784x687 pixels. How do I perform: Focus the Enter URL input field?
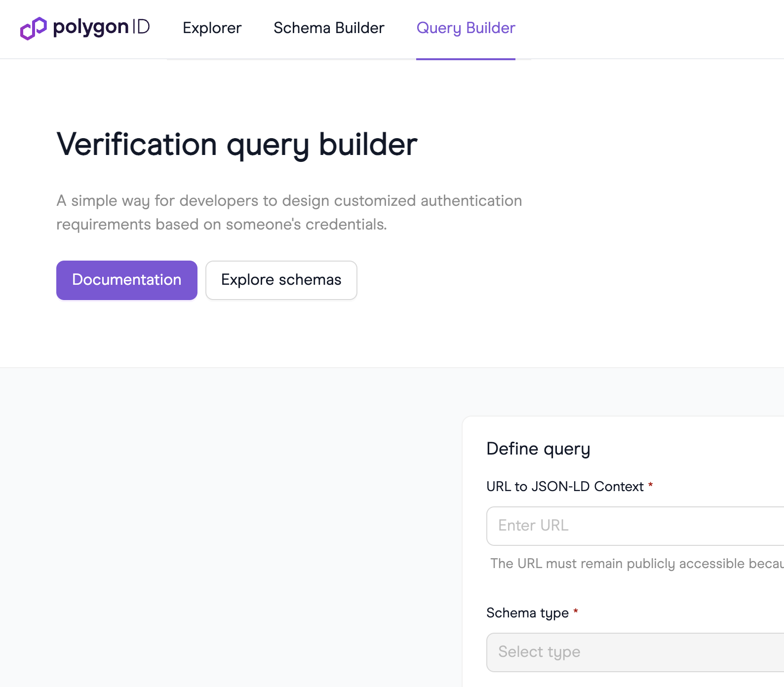[635, 526]
